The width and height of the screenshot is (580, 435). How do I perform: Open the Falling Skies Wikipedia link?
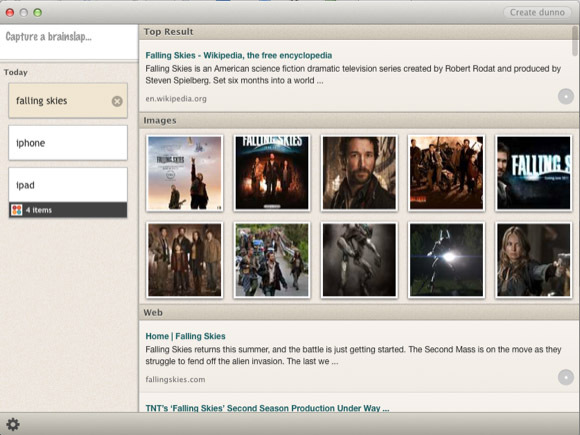coord(239,55)
